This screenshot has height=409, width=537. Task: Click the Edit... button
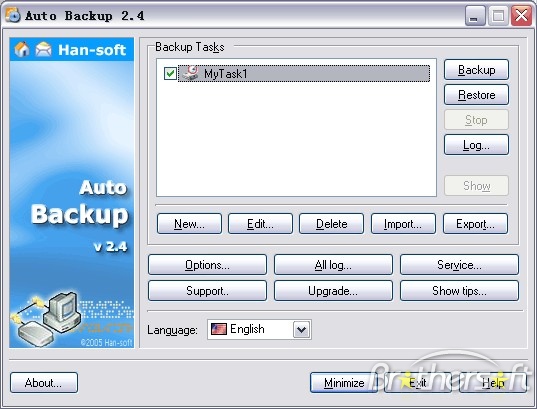pos(260,224)
